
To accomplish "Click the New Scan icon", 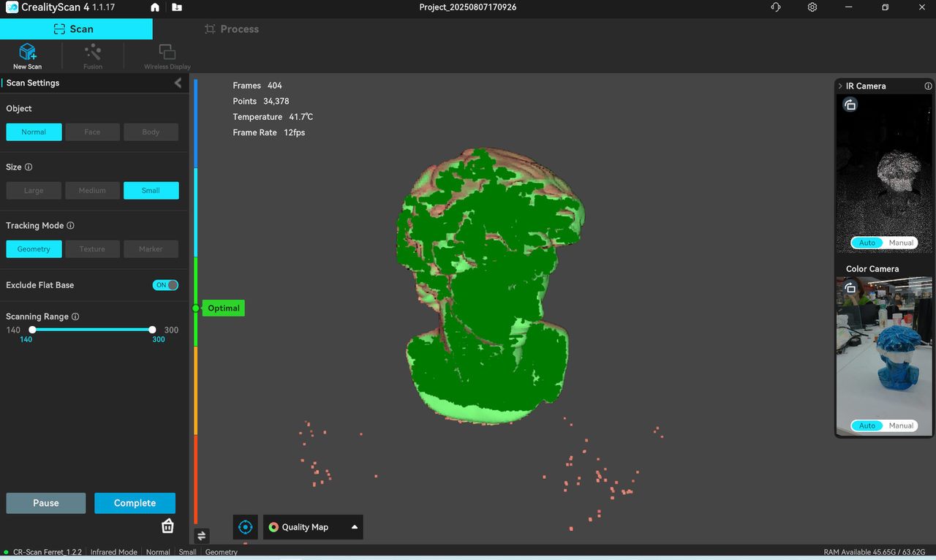I will click(28, 53).
